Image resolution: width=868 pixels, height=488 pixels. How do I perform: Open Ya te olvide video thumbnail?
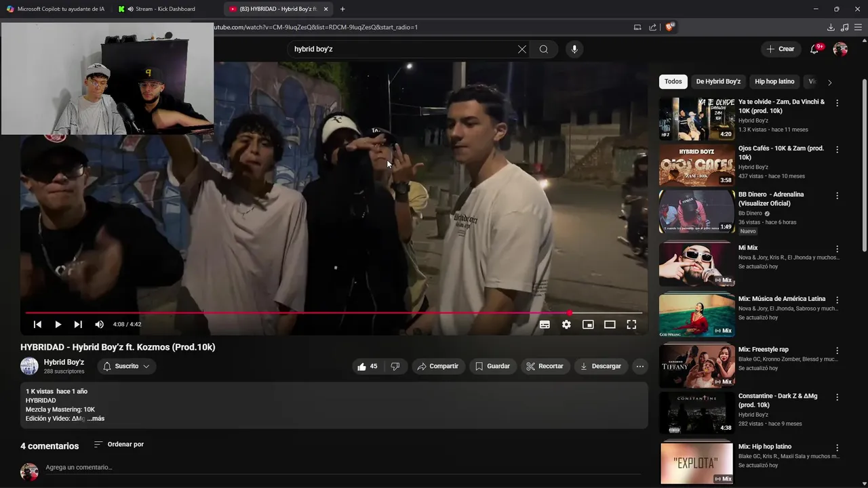coord(696,119)
